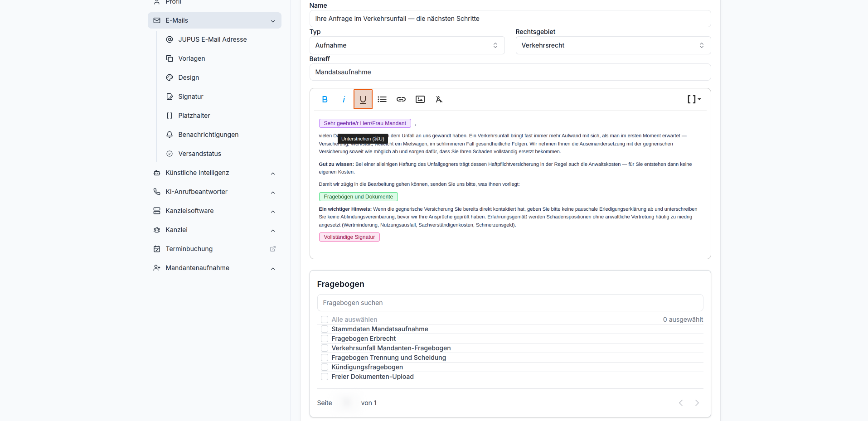The width and height of the screenshot is (868, 421).
Task: Click the robot icon for Künstliche Intelligenz
Action: click(157, 173)
